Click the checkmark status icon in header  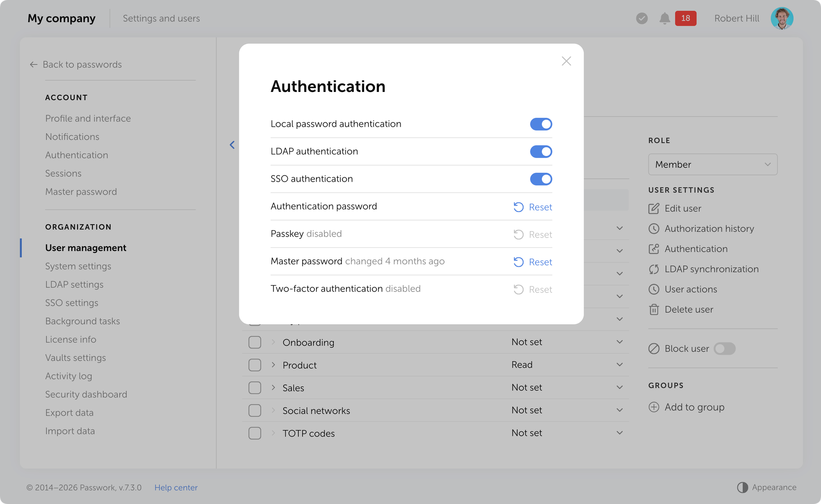[642, 18]
